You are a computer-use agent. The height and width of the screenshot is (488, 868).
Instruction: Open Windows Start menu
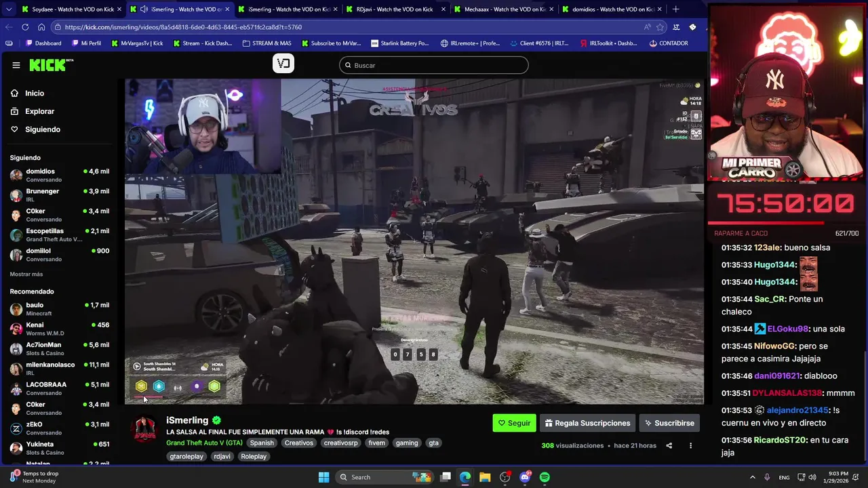click(x=323, y=477)
